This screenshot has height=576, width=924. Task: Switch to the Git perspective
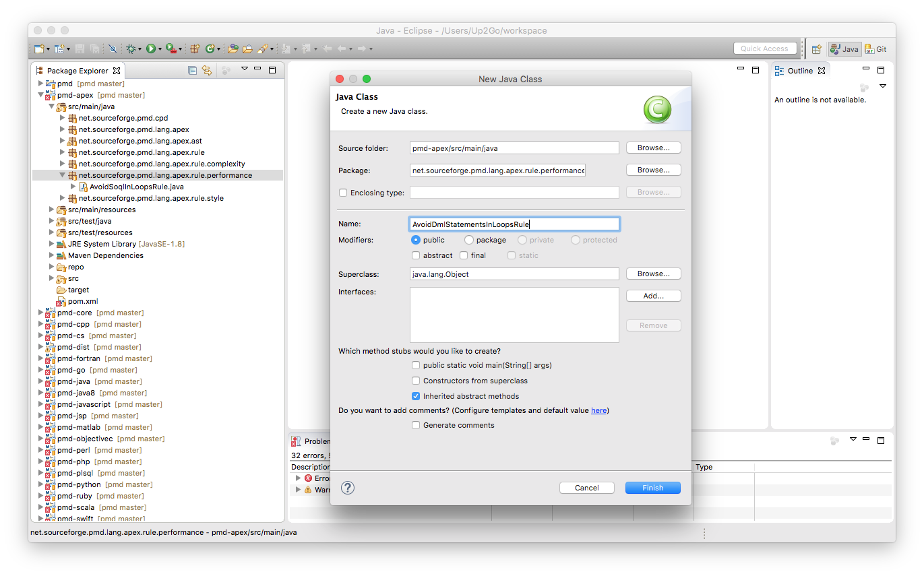(876, 49)
